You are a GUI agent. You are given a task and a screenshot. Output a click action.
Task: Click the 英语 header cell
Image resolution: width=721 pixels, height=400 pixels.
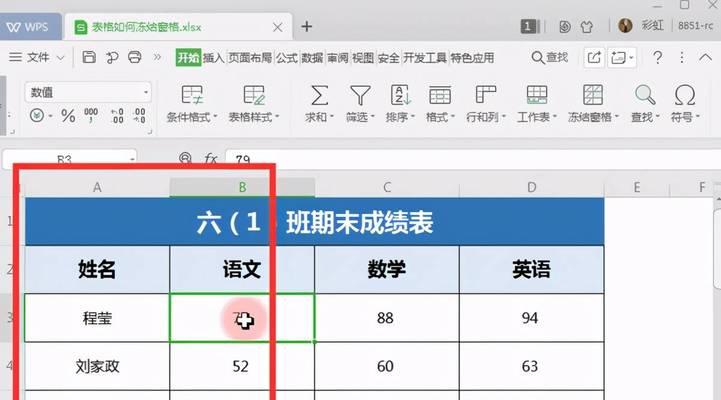point(532,269)
